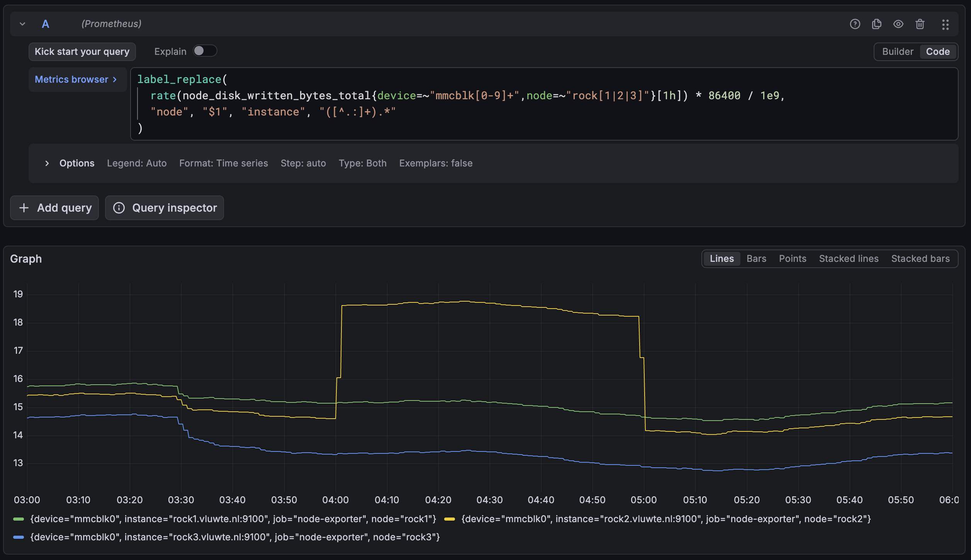Click the 19 y-axis value label
This screenshot has width=971, height=560.
pyautogui.click(x=18, y=294)
